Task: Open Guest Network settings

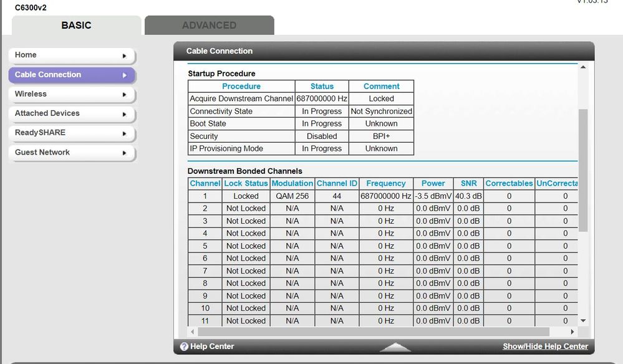Action: pyautogui.click(x=71, y=153)
